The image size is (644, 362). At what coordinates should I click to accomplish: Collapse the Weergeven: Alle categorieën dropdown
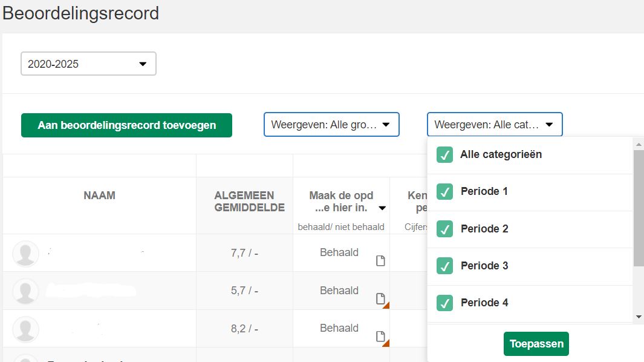pos(495,125)
